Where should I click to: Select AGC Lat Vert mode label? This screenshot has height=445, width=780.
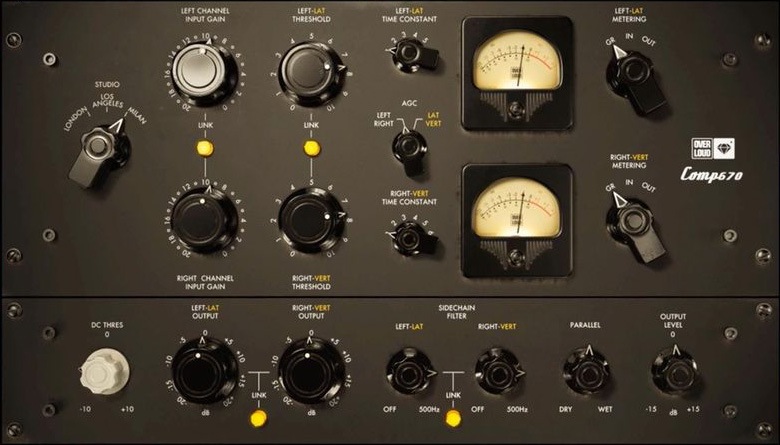tap(433, 119)
